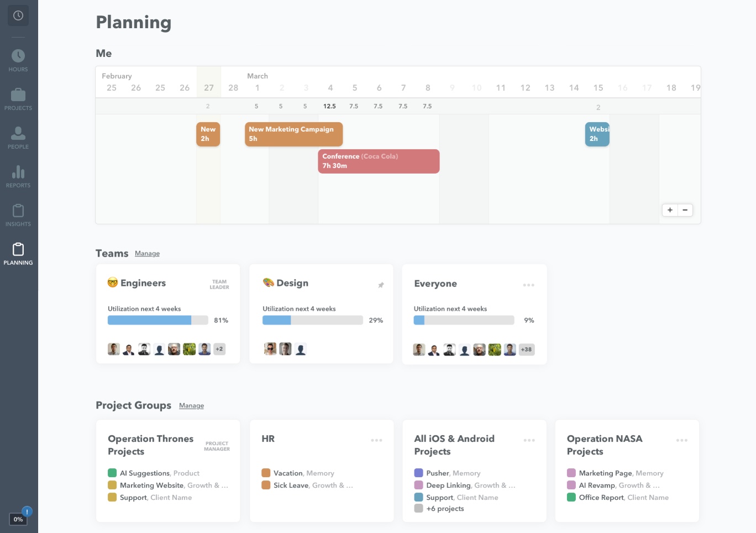
Task: Expand the Operation NASA Projects options menu
Action: (x=682, y=440)
